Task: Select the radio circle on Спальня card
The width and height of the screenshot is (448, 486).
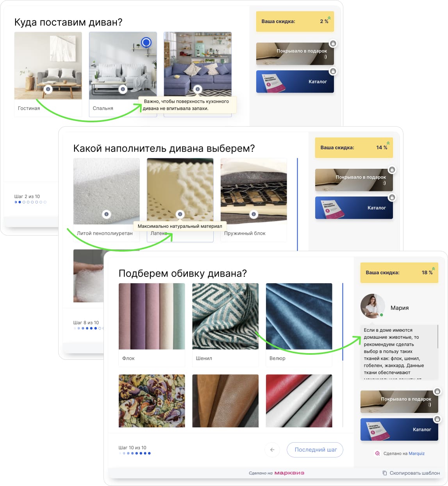Action: point(146,42)
